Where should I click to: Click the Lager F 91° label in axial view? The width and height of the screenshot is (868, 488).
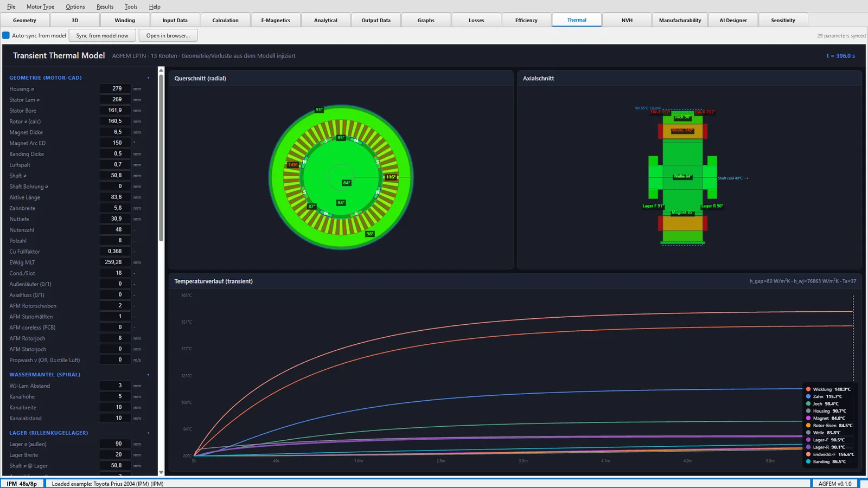tap(653, 206)
